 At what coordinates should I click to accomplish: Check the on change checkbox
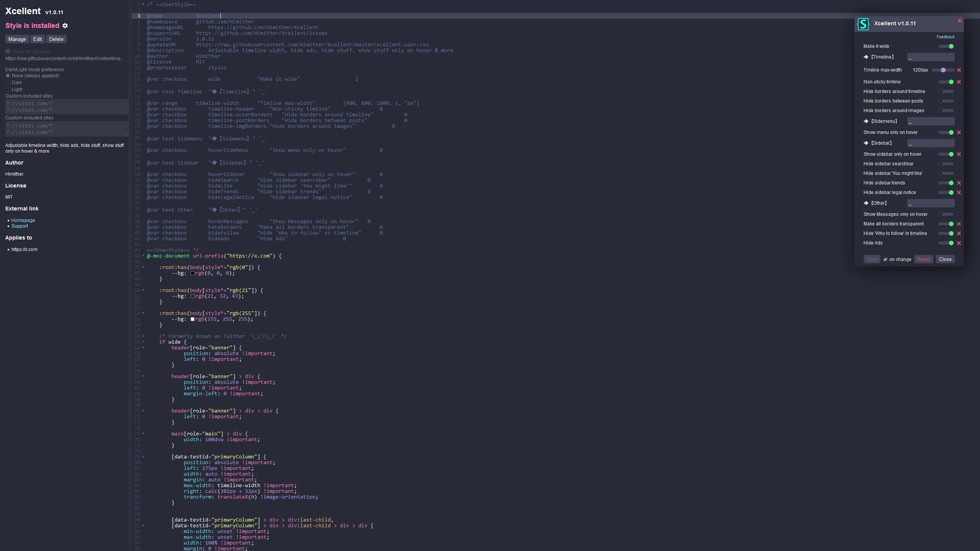[885, 259]
